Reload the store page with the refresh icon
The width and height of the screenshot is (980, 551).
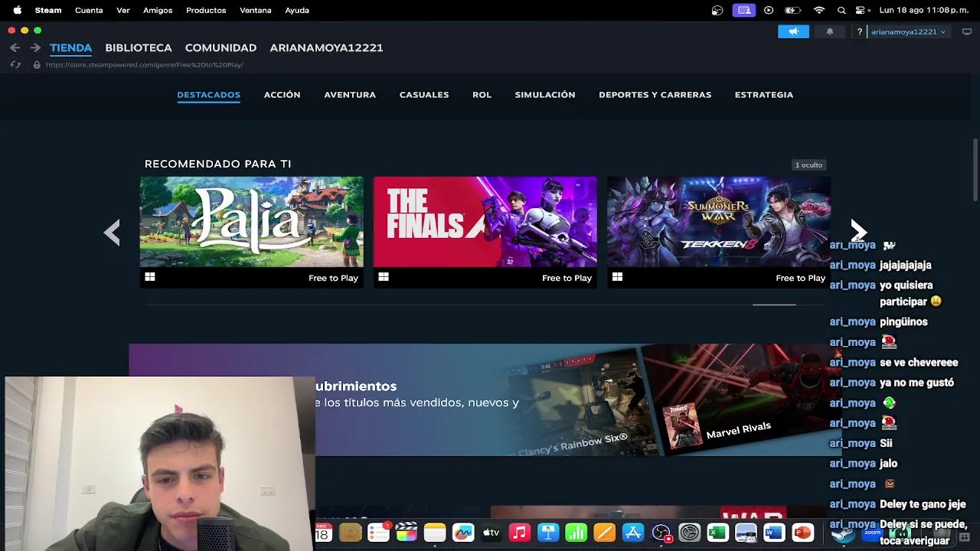click(15, 65)
